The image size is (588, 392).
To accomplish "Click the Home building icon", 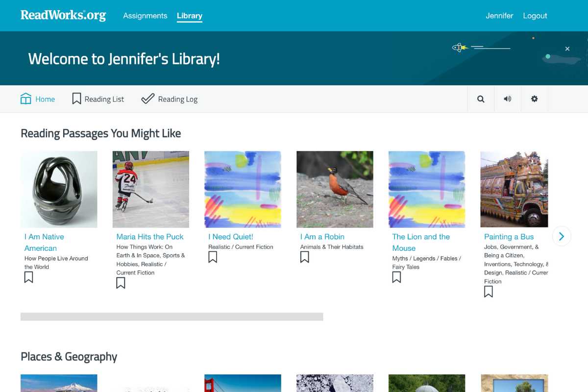I will coord(25,99).
